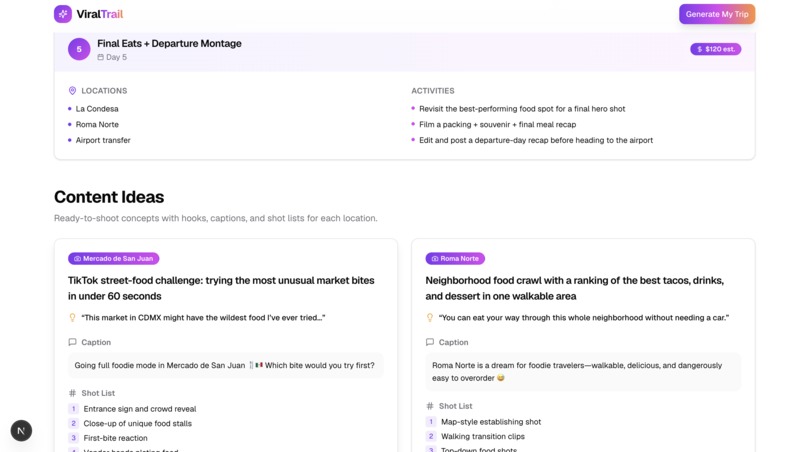Click the ACTIVITIES section heading
This screenshot has width=806, height=452.
(x=433, y=91)
